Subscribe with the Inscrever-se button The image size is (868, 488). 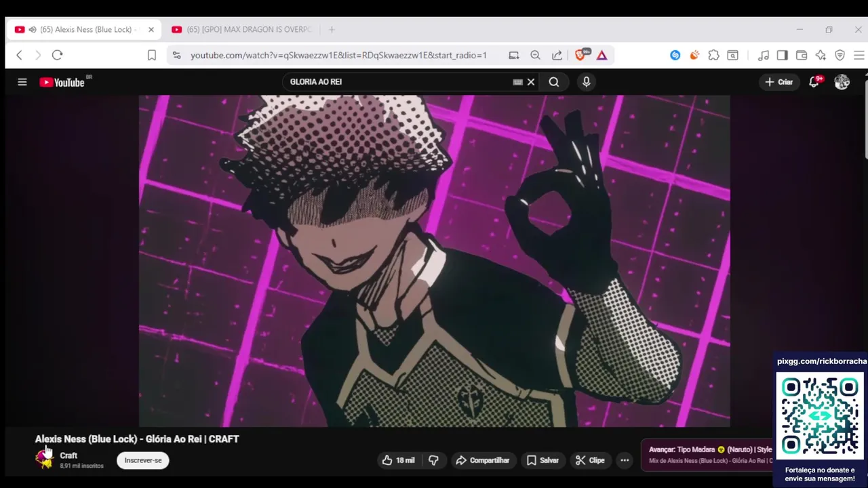(x=143, y=460)
